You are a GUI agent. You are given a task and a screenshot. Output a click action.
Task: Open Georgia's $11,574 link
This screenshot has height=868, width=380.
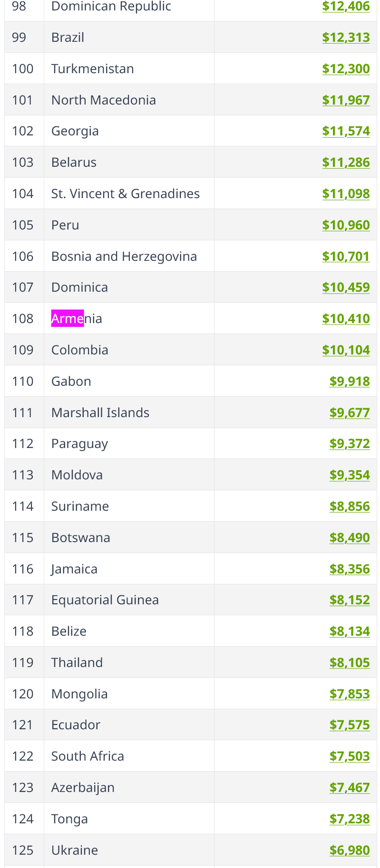coord(346,131)
